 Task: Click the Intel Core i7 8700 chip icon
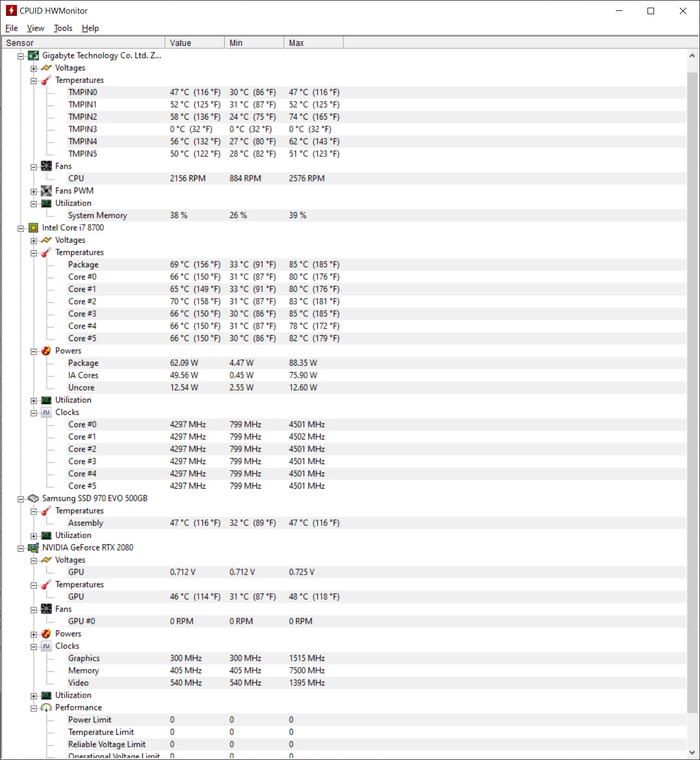pos(33,227)
